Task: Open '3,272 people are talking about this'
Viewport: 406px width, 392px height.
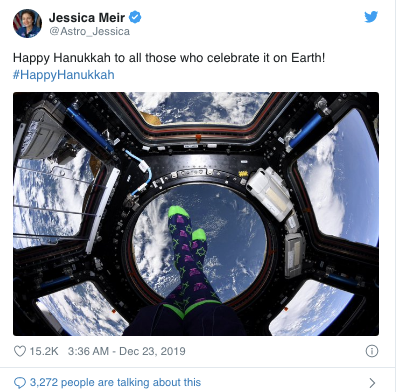Action: 115,382
